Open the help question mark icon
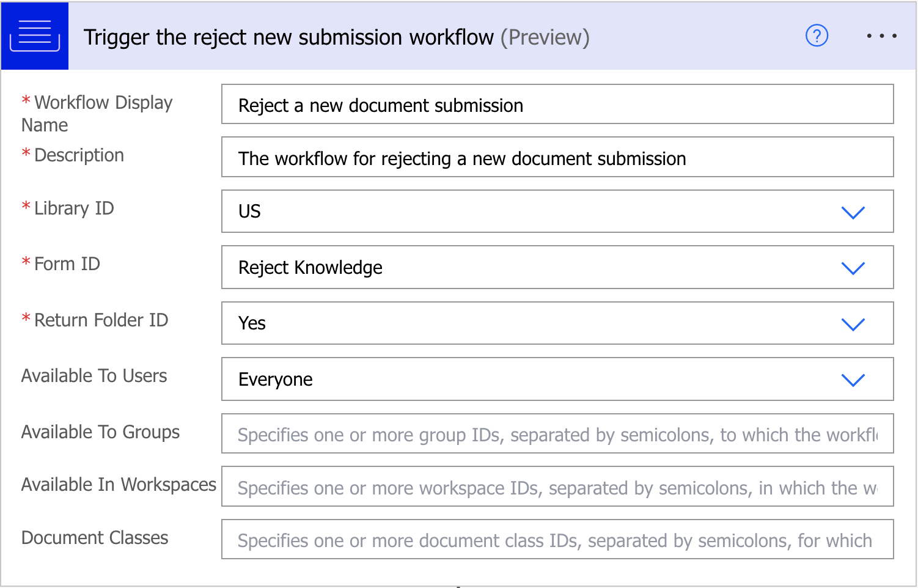This screenshot has width=918, height=588. [x=817, y=36]
